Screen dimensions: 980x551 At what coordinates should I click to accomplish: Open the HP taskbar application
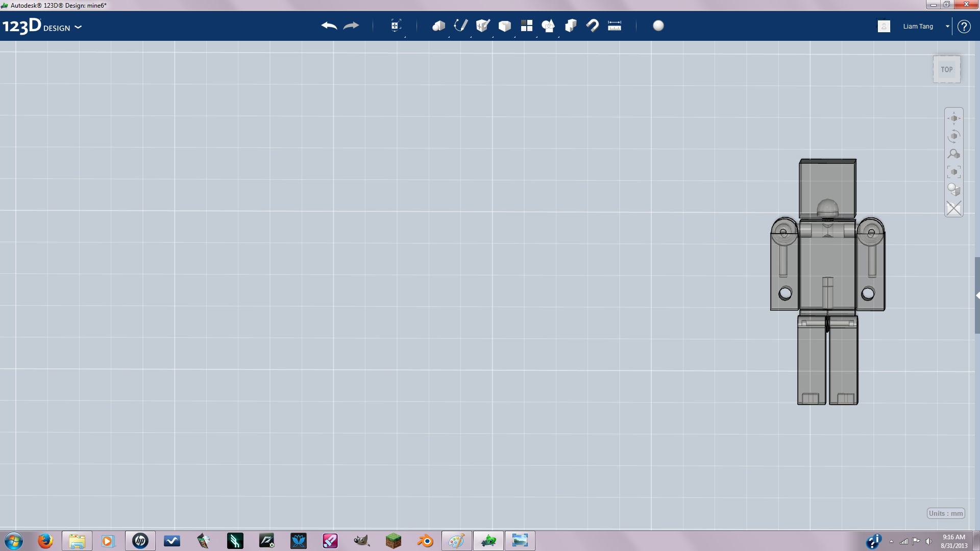[x=140, y=541]
